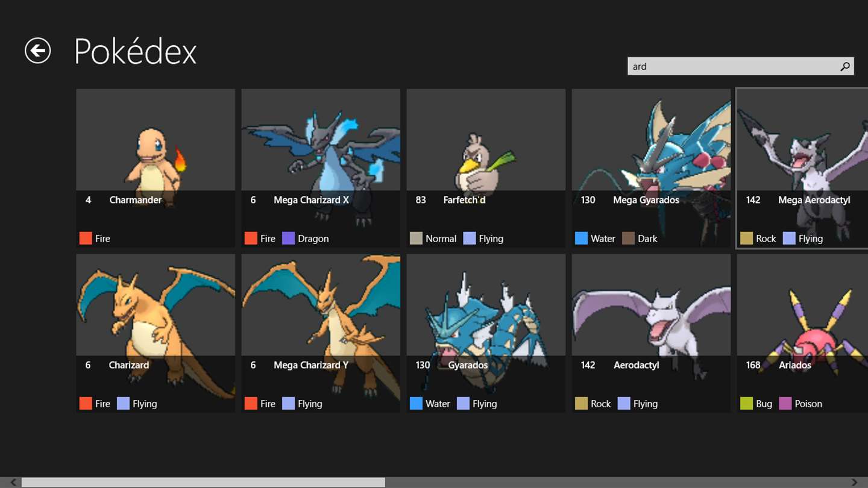The image size is (868, 488).
Task: Click the 'Dark' type label
Action: point(647,239)
